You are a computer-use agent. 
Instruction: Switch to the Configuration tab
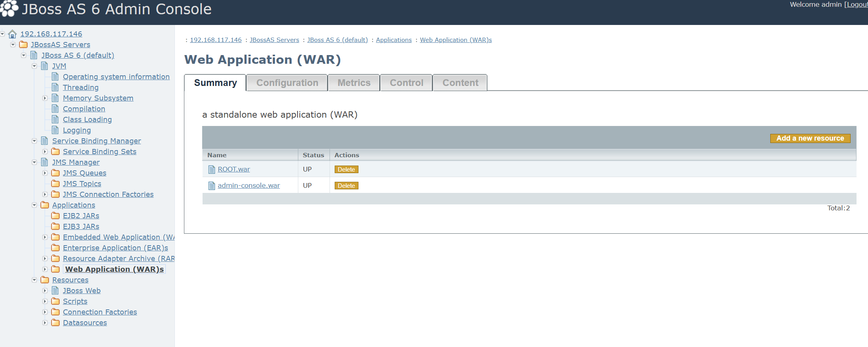(x=287, y=83)
